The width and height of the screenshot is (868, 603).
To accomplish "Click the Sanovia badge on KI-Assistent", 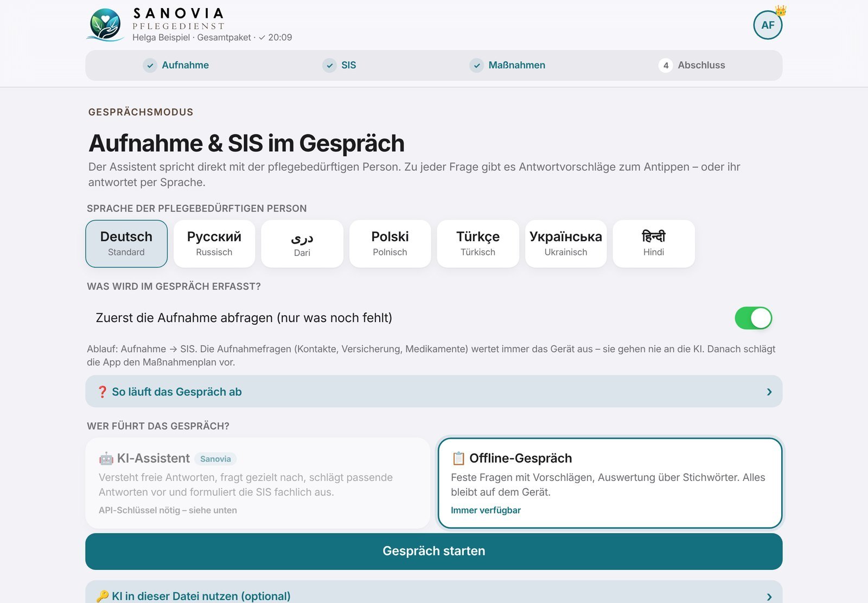I will (215, 459).
